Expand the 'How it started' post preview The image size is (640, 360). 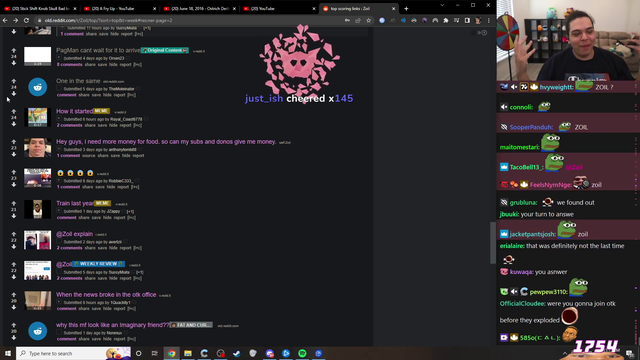pos(59,119)
